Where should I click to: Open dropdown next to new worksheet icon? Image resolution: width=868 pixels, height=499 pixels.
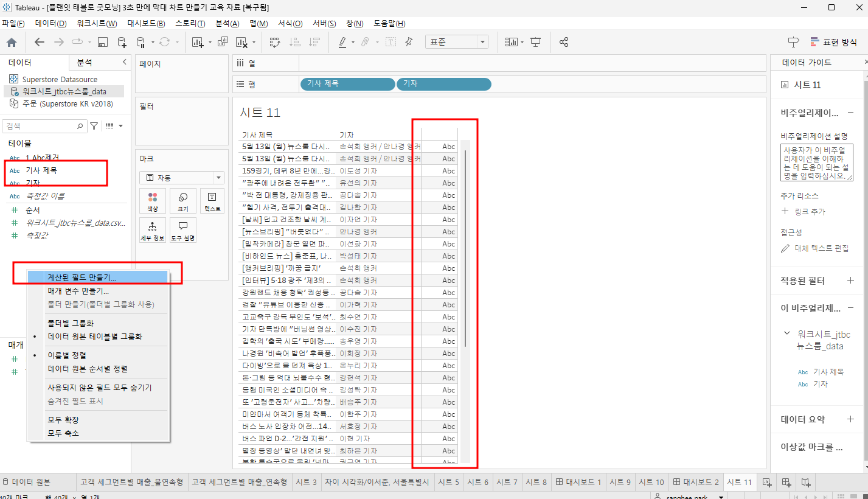coord(209,43)
